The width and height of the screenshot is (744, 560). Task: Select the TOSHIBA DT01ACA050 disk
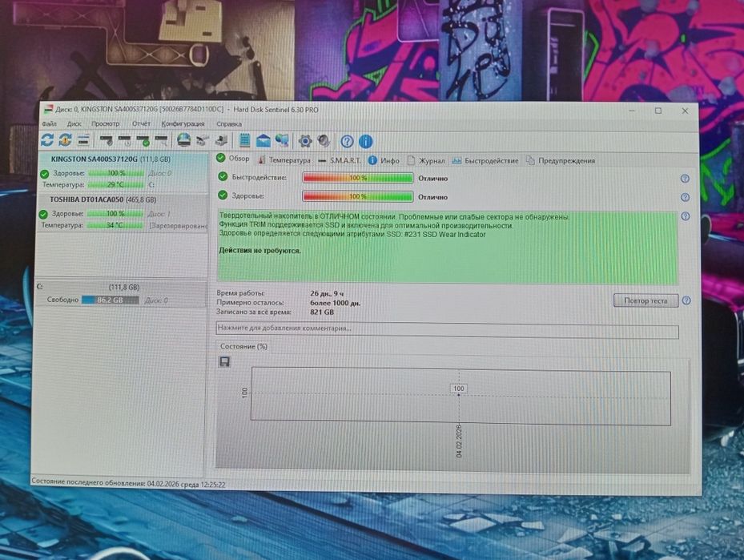point(123,212)
